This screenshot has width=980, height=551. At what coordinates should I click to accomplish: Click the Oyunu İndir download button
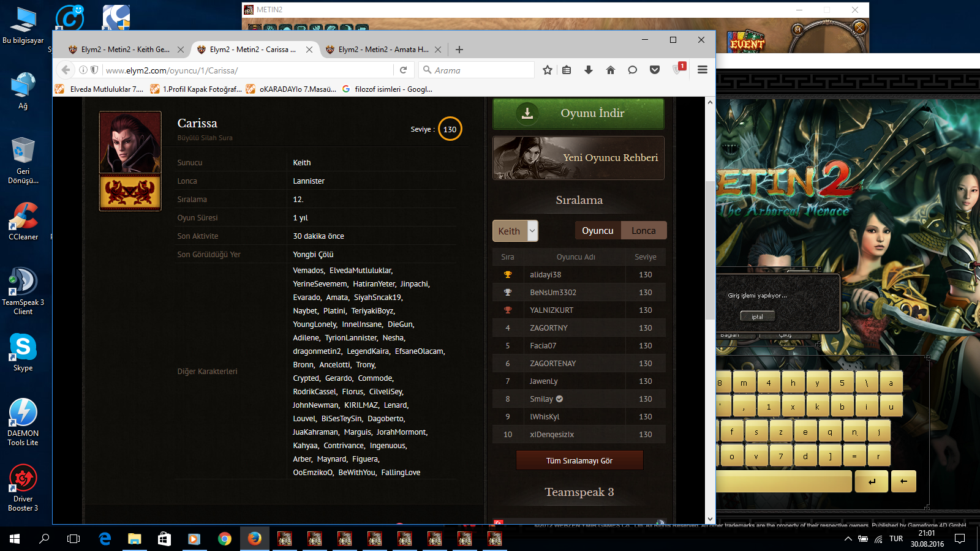point(578,113)
